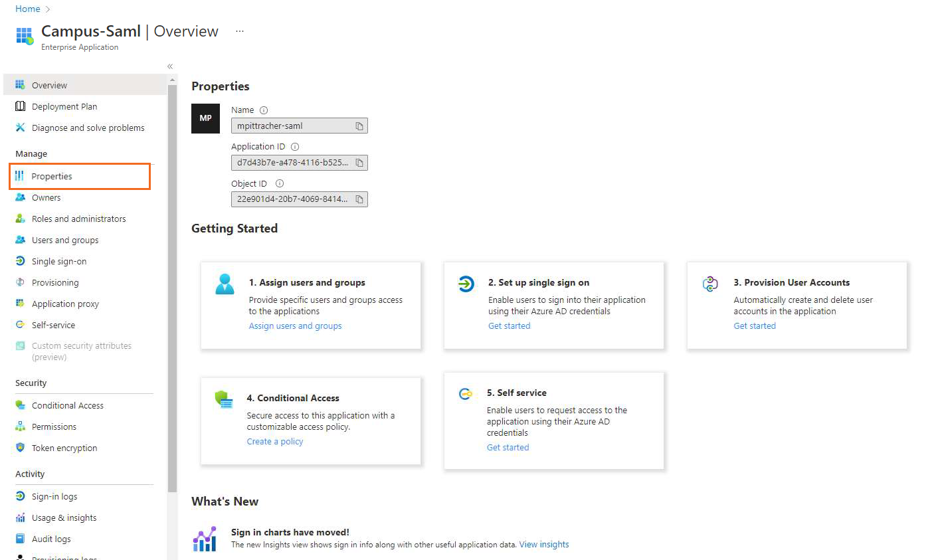Open the Overview menu item

[85, 85]
